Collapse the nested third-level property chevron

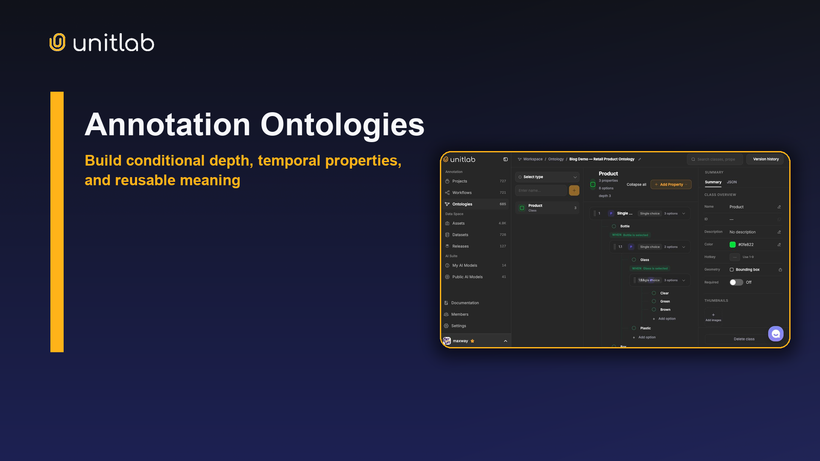[x=684, y=280]
